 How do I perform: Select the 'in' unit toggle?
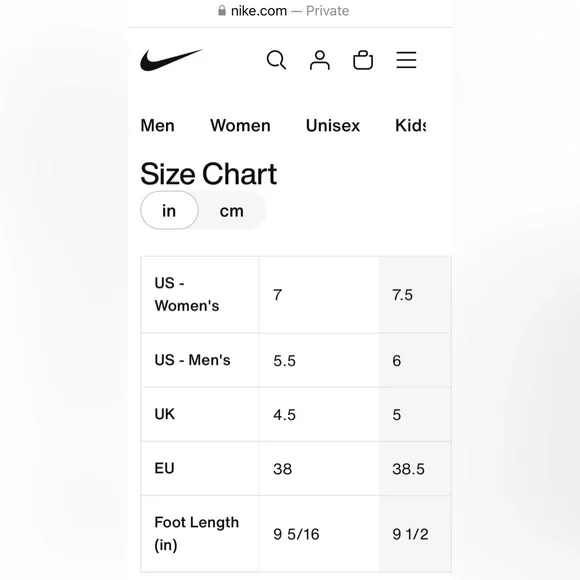(x=169, y=210)
